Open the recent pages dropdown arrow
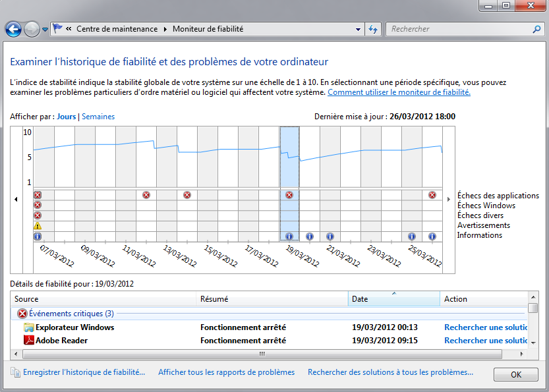Viewport: 549px width, 392px height. (x=45, y=30)
